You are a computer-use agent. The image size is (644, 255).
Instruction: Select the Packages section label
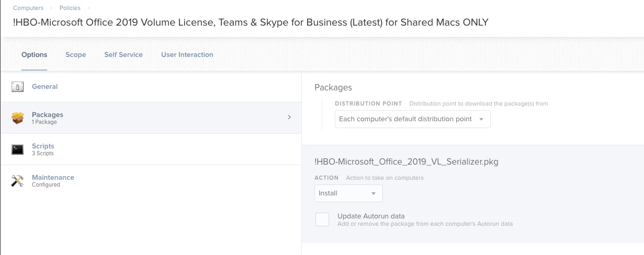click(48, 114)
